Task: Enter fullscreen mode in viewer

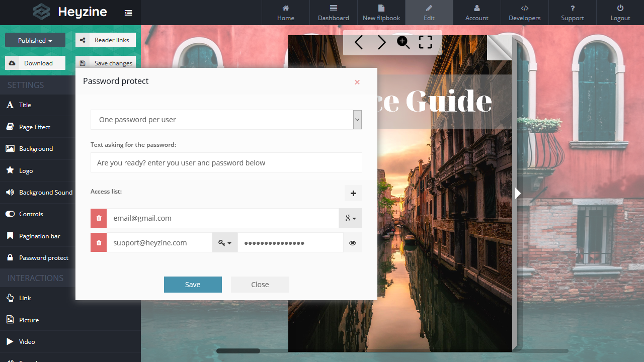Action: 426,43
